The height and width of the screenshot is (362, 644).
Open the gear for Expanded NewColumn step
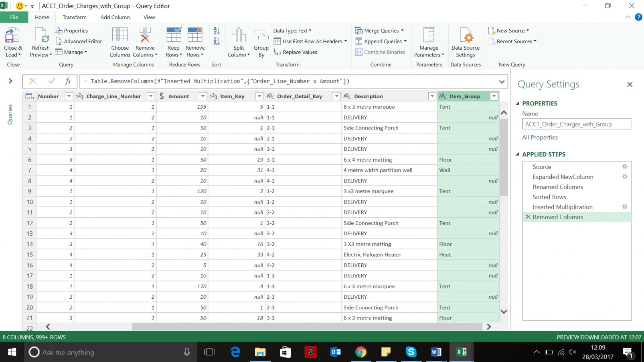pyautogui.click(x=624, y=177)
